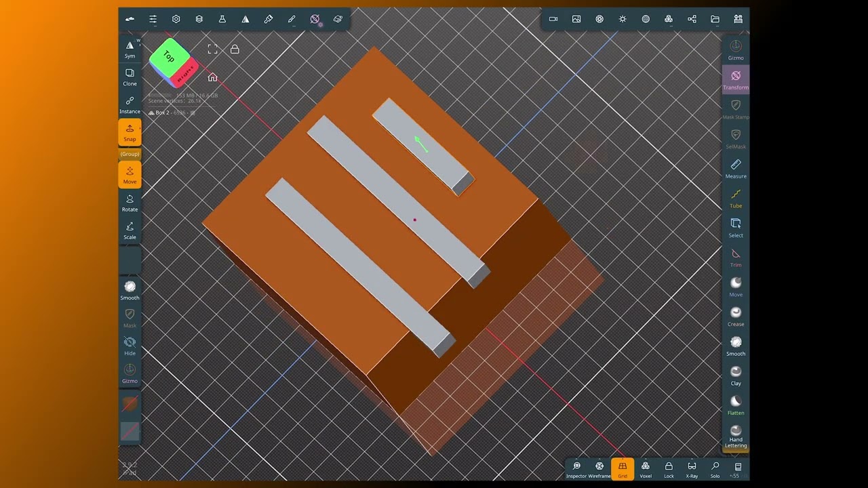Open the interface layout menu
Screen dimensions: 868x488
point(738,19)
